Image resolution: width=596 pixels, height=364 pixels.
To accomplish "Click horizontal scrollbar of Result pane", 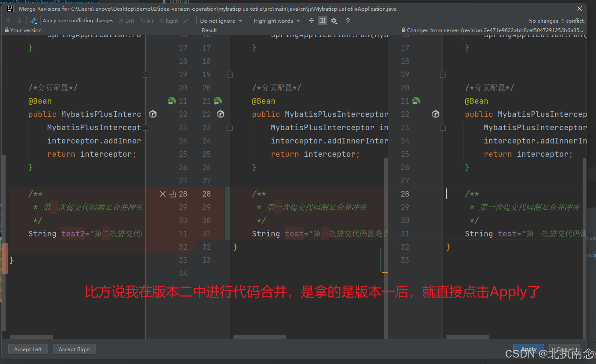I will (260, 337).
